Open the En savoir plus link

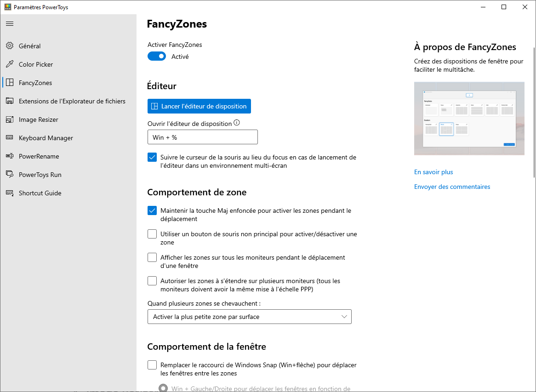click(x=433, y=172)
